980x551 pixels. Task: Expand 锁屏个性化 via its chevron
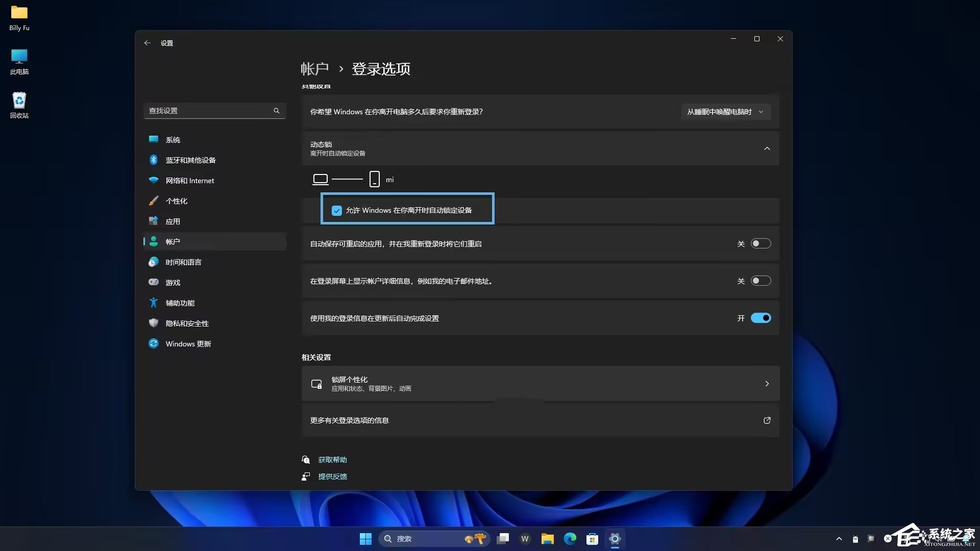(767, 384)
